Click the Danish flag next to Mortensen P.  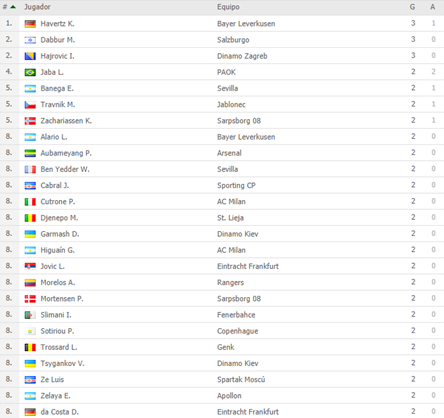point(30,299)
